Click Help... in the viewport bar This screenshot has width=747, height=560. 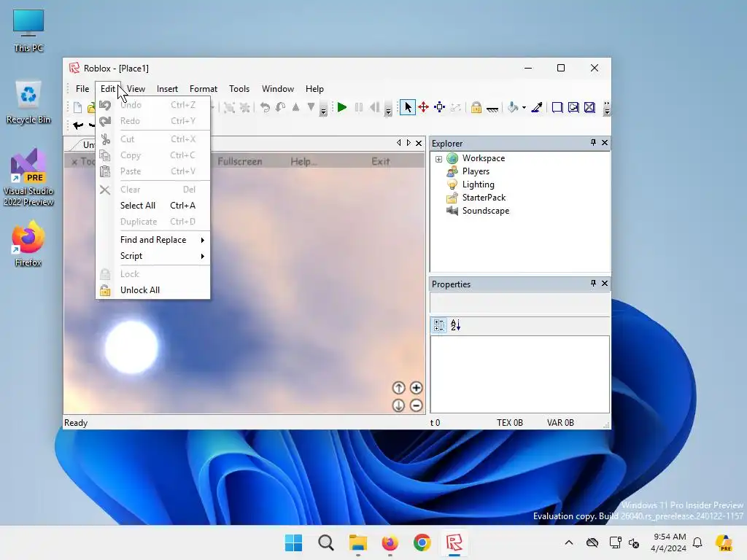(x=303, y=162)
